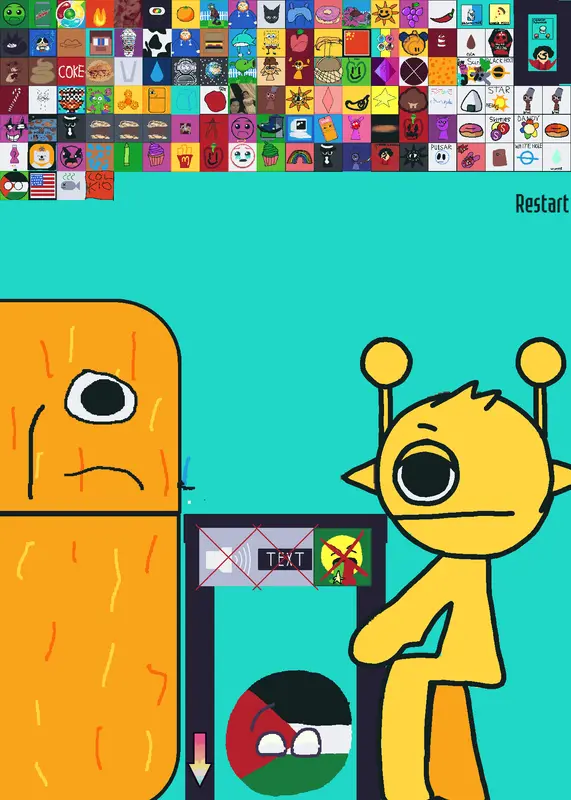Choose the purple lava lamp tile

pos(14,157)
